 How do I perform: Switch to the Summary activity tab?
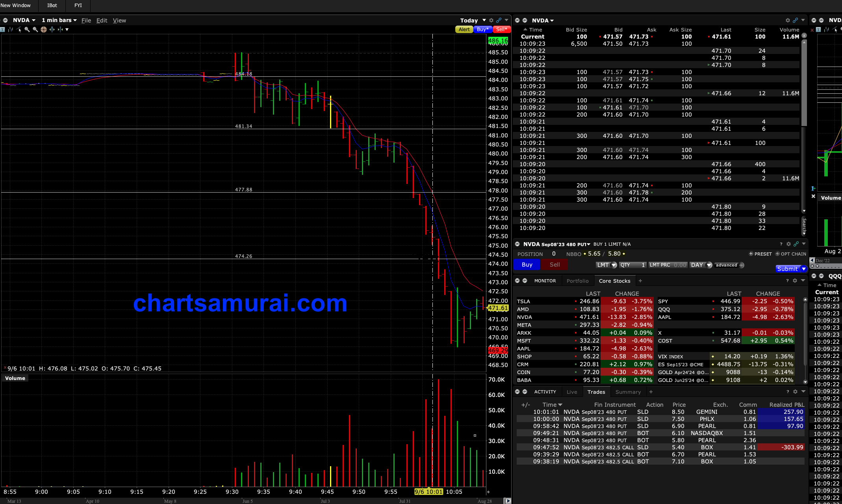(x=628, y=392)
